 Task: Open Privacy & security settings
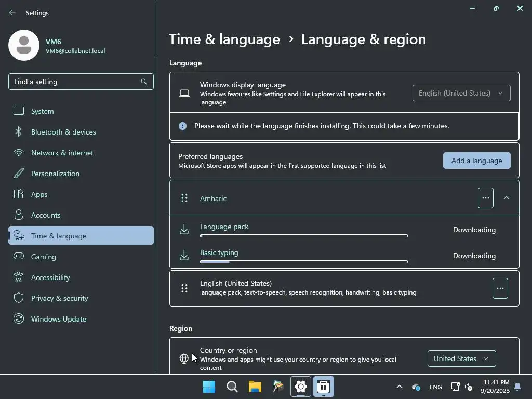click(x=81, y=298)
